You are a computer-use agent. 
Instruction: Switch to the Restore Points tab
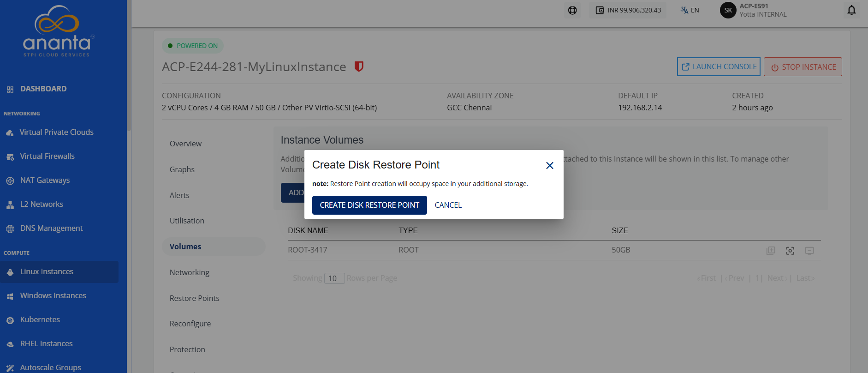point(194,298)
